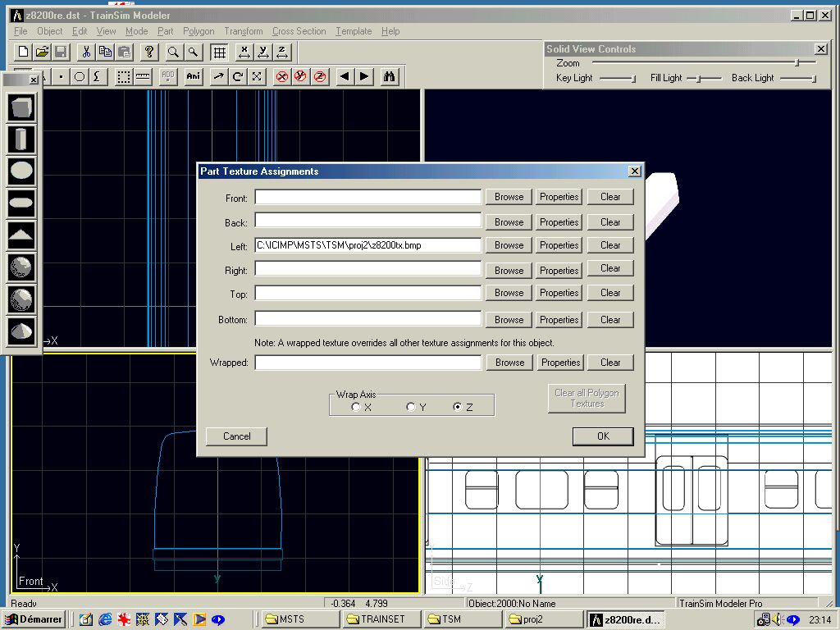This screenshot has width=840, height=630.
Task: Choose the Y wrap axis radio button
Action: [x=411, y=408]
